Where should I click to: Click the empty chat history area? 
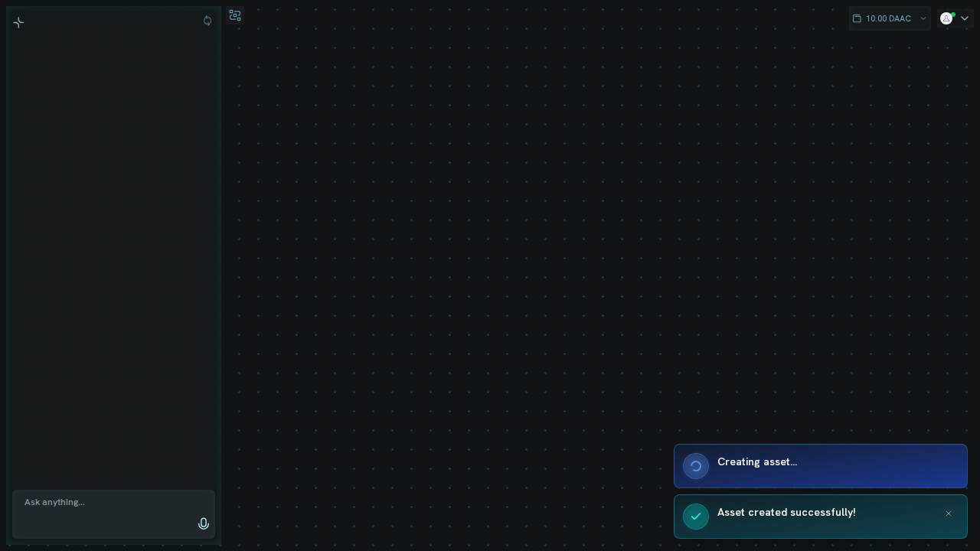(113, 253)
